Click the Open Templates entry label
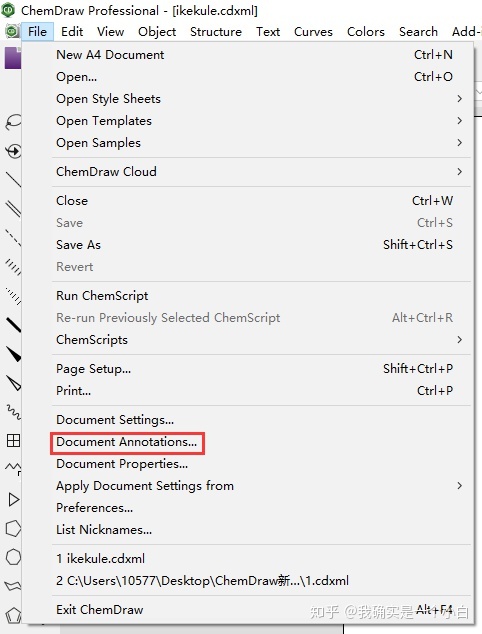 pos(104,120)
